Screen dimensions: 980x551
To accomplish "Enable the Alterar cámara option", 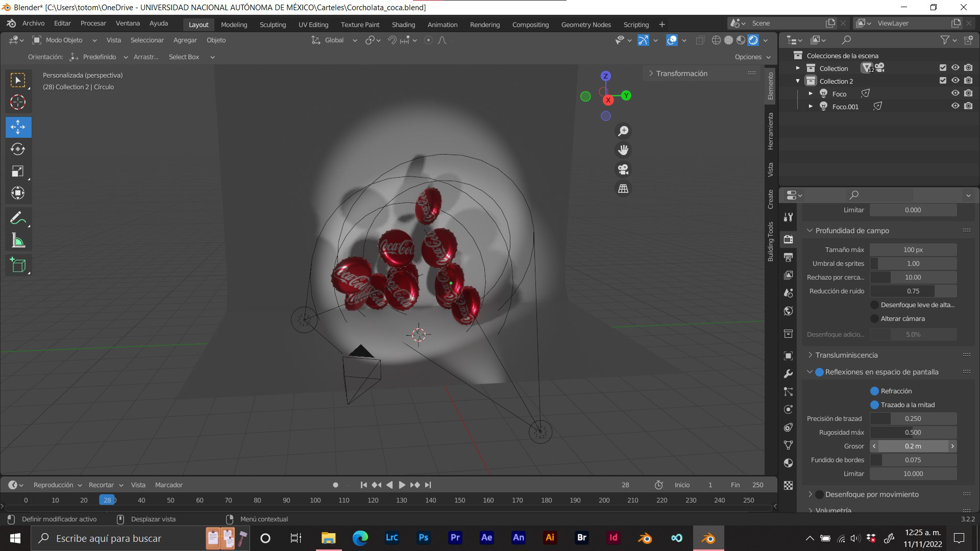I will [874, 318].
